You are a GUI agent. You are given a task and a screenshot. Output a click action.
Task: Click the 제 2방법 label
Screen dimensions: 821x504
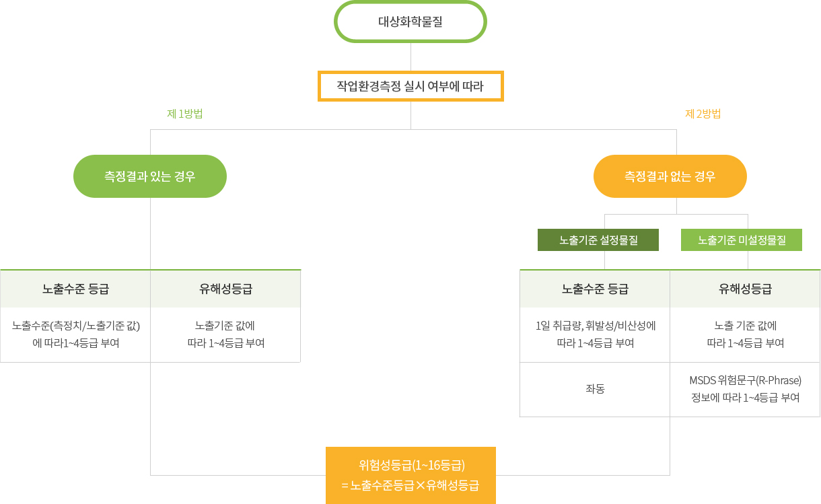click(703, 114)
